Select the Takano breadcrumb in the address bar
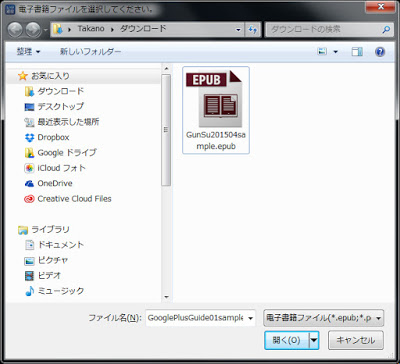The image size is (400, 364). pos(91,29)
